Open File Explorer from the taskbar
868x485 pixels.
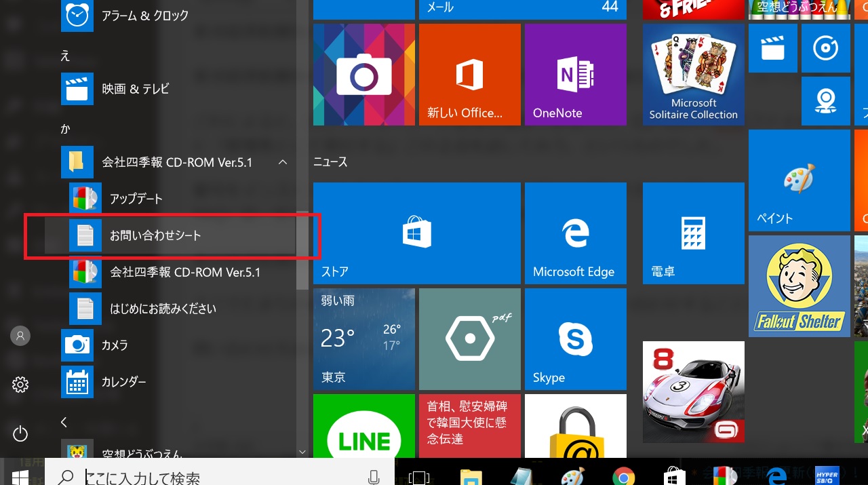coord(471,478)
